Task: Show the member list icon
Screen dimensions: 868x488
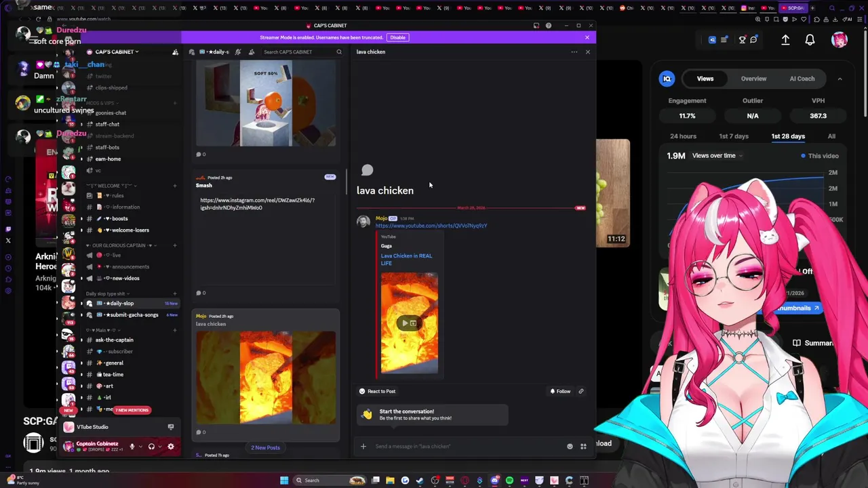Action: pyautogui.click(x=252, y=52)
